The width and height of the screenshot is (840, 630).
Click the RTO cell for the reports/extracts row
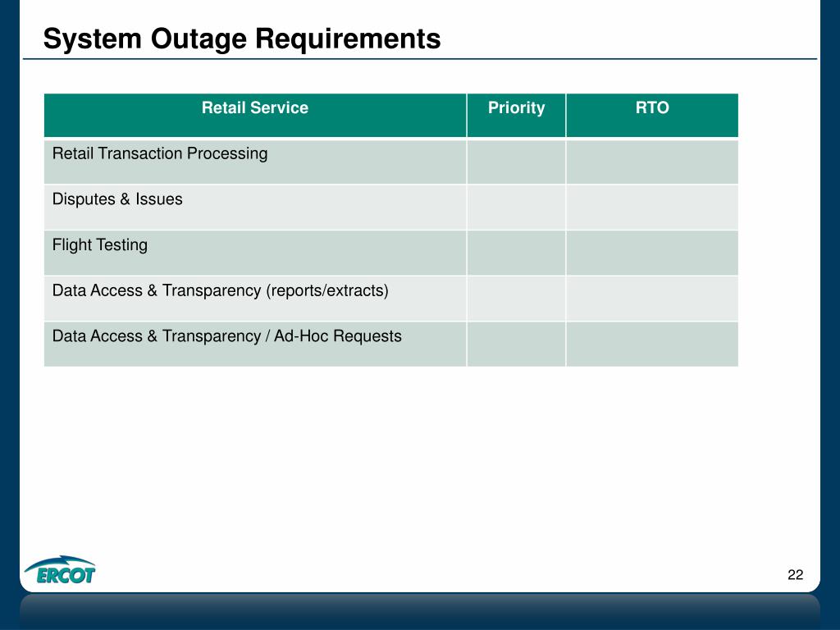coord(652,299)
